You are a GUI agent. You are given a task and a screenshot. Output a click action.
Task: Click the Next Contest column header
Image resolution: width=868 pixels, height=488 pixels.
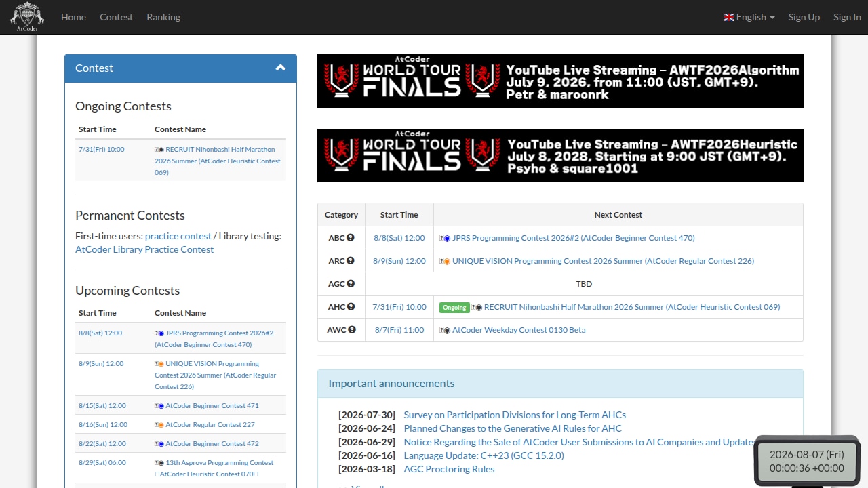618,215
